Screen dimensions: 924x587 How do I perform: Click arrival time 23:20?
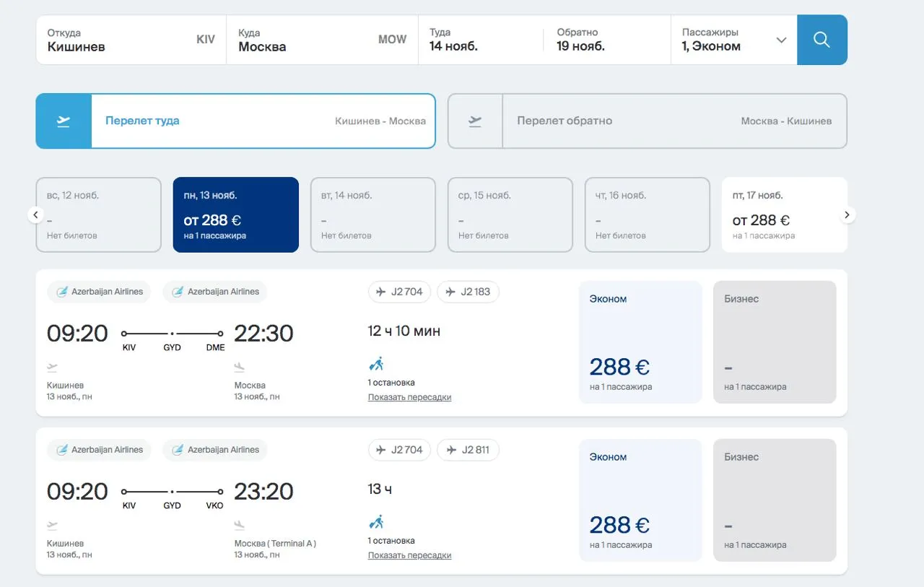point(263,492)
